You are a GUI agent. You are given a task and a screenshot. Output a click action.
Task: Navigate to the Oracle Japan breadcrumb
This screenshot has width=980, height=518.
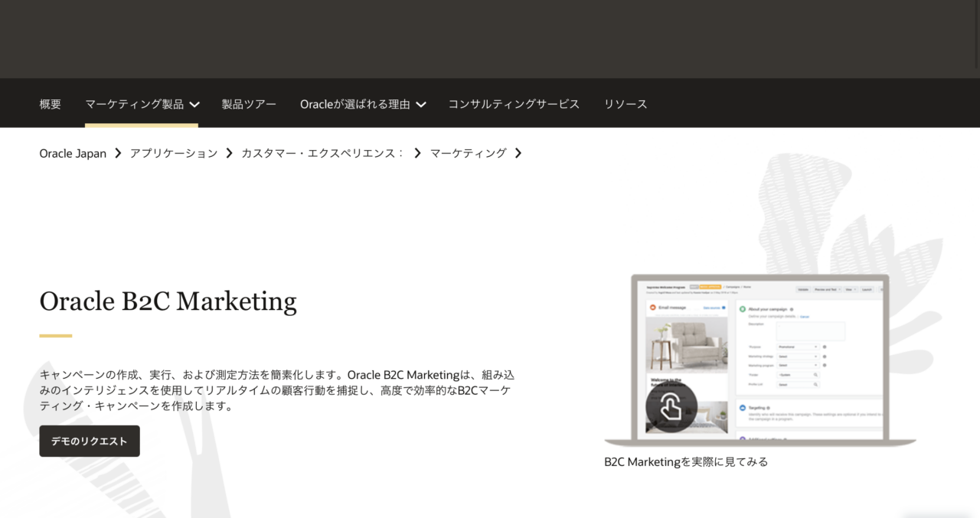pos(73,153)
